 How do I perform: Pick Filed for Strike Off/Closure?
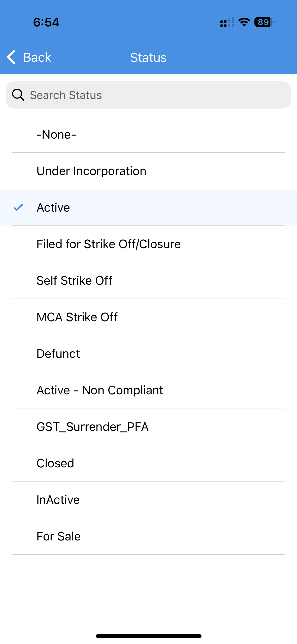(x=148, y=244)
